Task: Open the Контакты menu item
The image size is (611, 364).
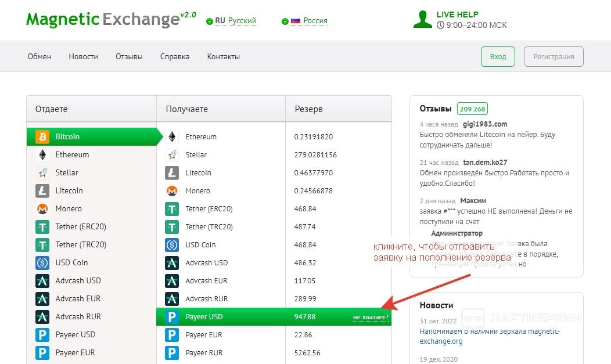Action: tap(223, 56)
